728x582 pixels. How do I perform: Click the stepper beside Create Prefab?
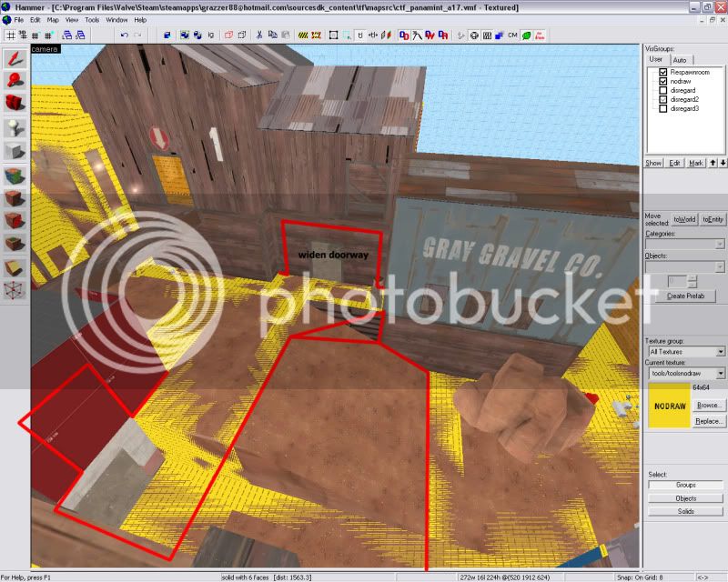pos(692,281)
